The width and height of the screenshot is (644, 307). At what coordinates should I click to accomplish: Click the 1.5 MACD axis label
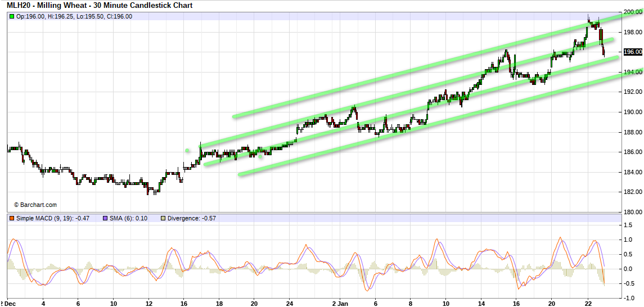point(629,225)
